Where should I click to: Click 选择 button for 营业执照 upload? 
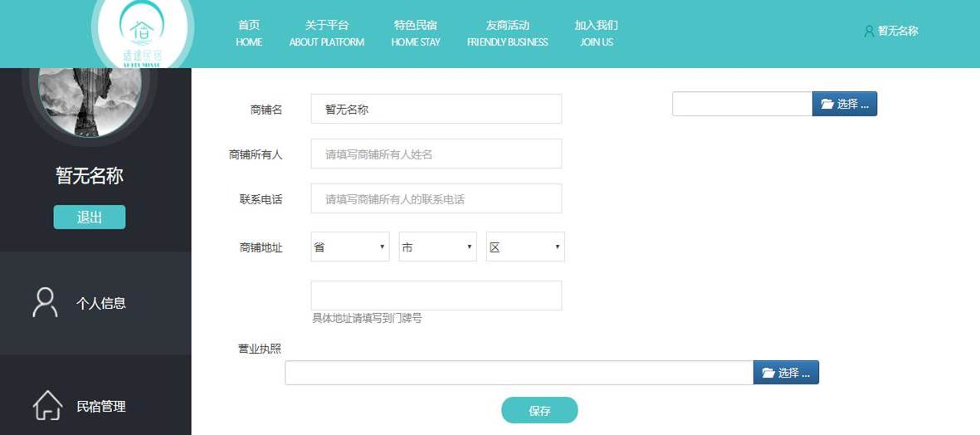pos(785,373)
